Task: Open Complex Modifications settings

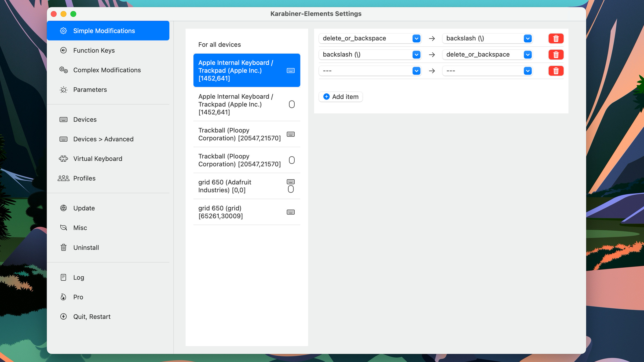Action: pyautogui.click(x=107, y=70)
